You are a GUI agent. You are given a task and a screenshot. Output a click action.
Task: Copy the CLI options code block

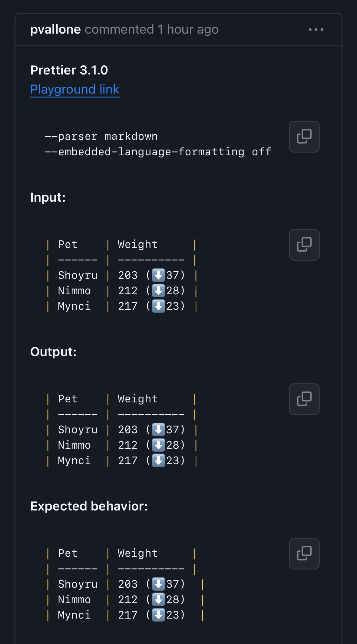coord(304,137)
